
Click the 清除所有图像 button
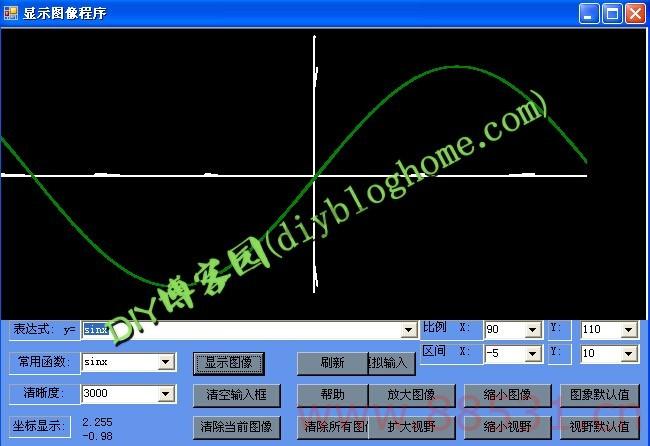point(332,427)
